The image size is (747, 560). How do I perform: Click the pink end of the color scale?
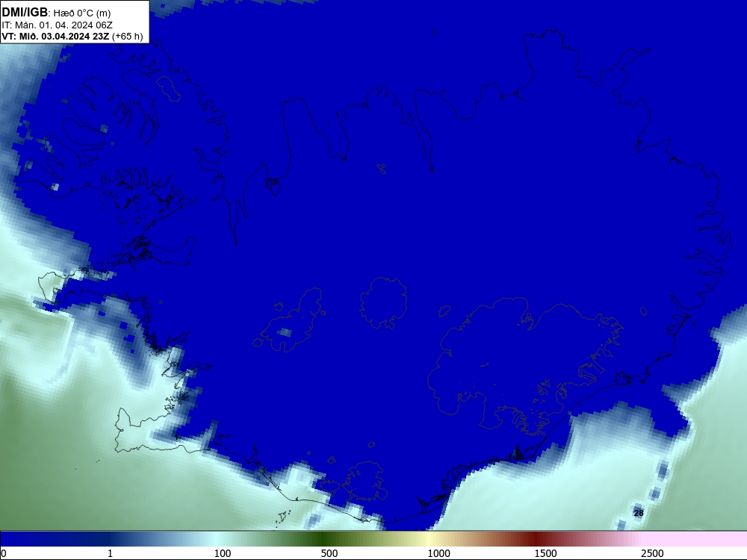pos(695,539)
